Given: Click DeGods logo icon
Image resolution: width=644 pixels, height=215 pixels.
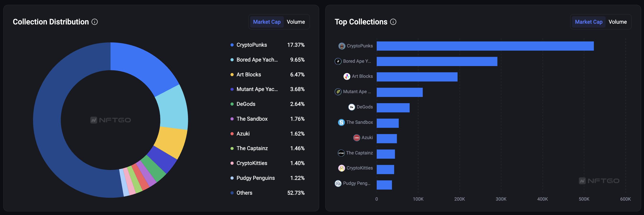Looking at the screenshot, I should pyautogui.click(x=351, y=107).
